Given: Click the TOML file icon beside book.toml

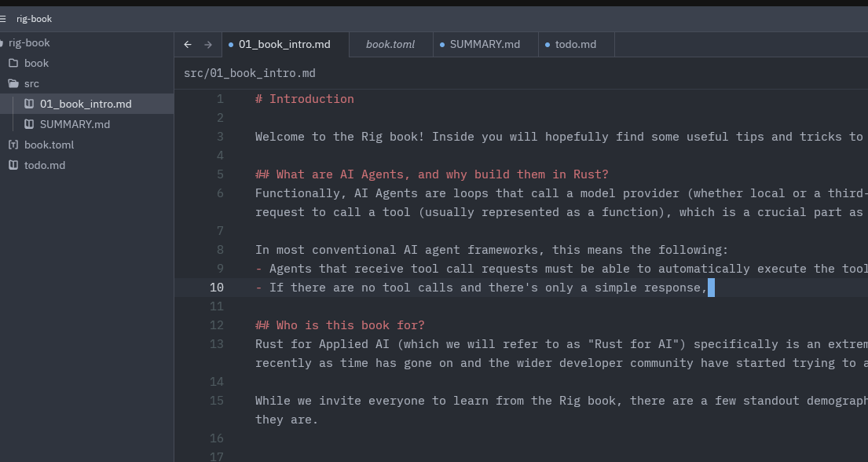Looking at the screenshot, I should [12, 145].
